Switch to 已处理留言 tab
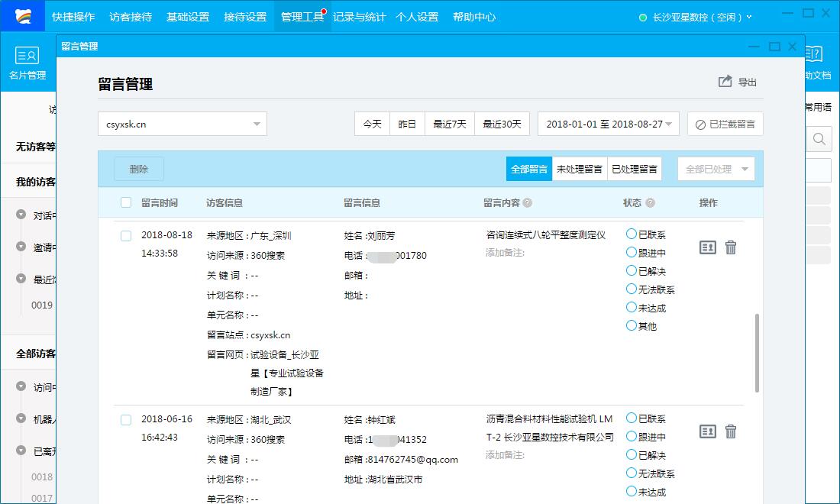 [x=635, y=169]
